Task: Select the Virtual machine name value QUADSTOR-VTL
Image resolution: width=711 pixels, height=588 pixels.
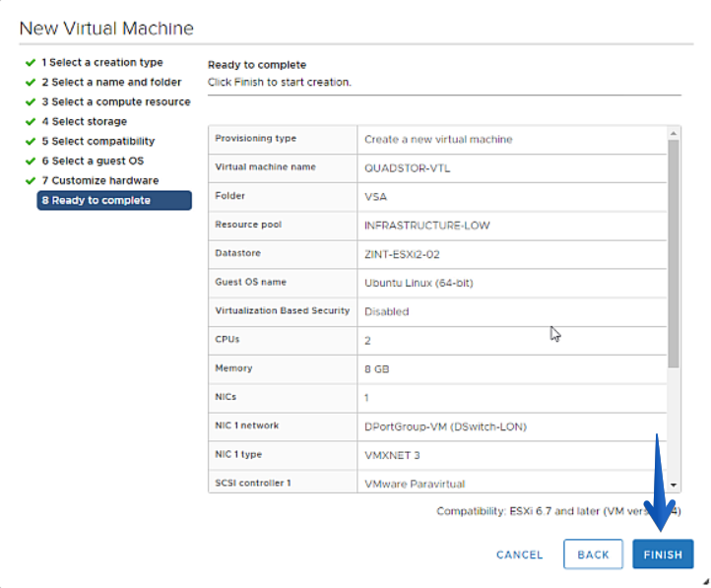Action: pos(407,168)
